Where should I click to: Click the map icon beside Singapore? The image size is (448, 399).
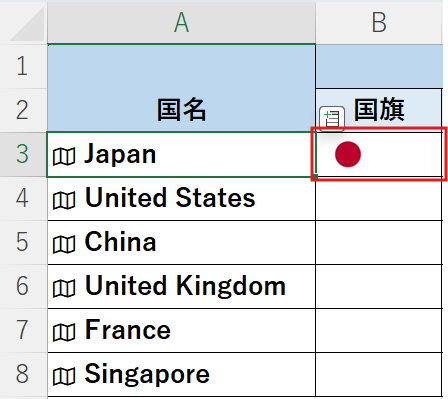[64, 376]
